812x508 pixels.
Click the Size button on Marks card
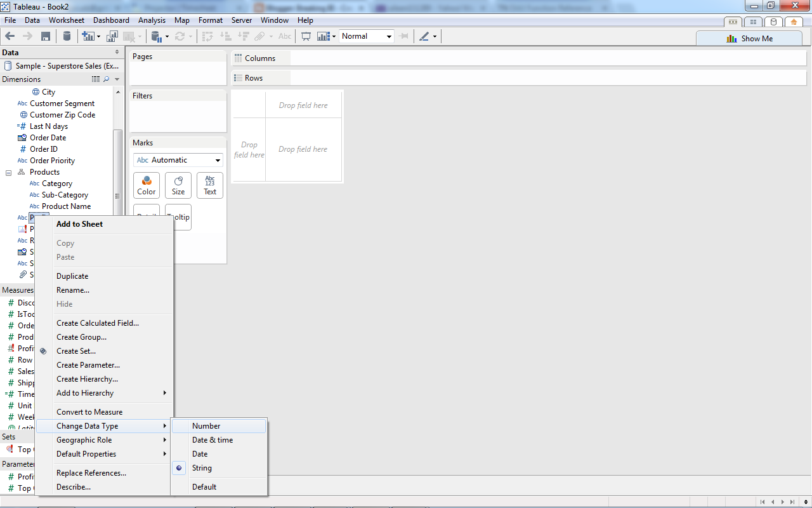[178, 185]
